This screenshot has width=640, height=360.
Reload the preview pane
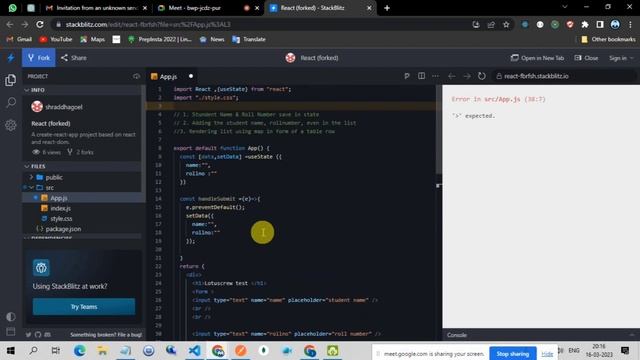tap(482, 76)
